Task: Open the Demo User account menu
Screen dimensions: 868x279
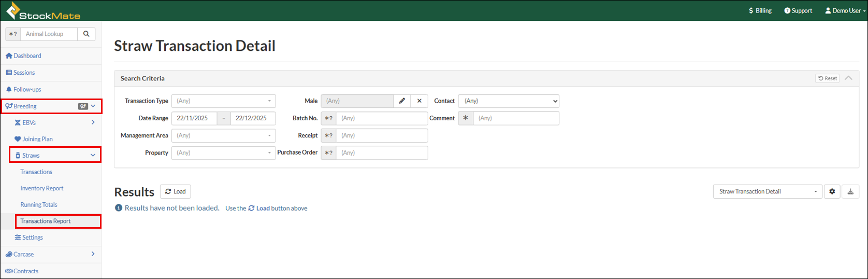Action: point(845,10)
